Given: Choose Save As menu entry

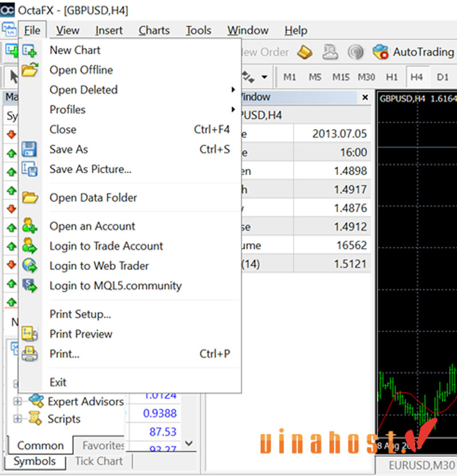Looking at the screenshot, I should pyautogui.click(x=129, y=150).
